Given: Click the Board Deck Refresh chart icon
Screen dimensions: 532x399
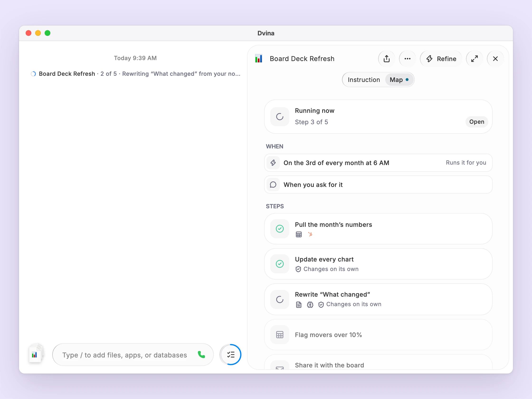Looking at the screenshot, I should (x=259, y=59).
